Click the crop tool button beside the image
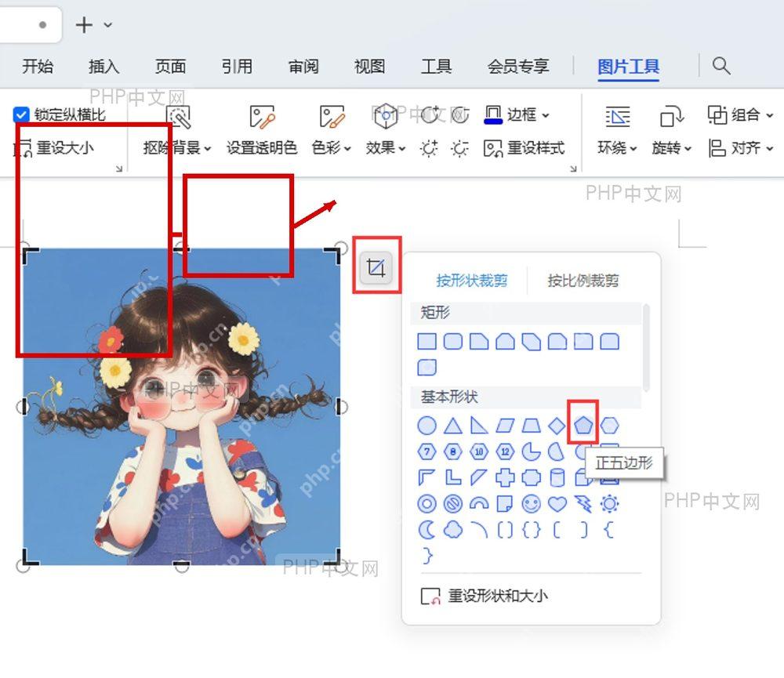 click(x=376, y=268)
